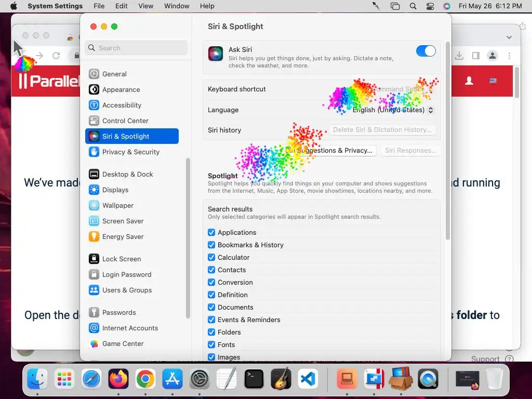Click US flag on Parallels page
This screenshot has width=532, height=399.
click(493, 81)
